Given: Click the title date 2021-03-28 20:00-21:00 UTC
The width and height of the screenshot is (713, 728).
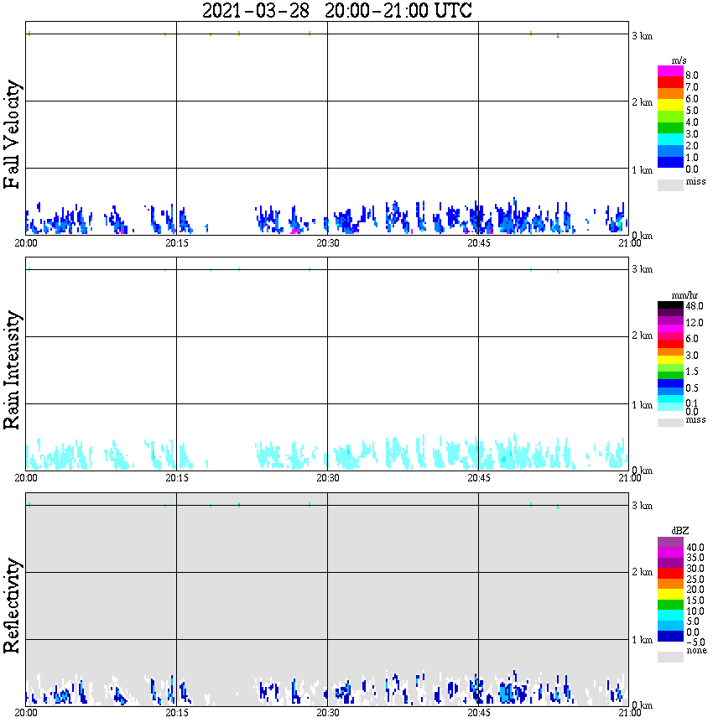Looking at the screenshot, I should 336,10.
